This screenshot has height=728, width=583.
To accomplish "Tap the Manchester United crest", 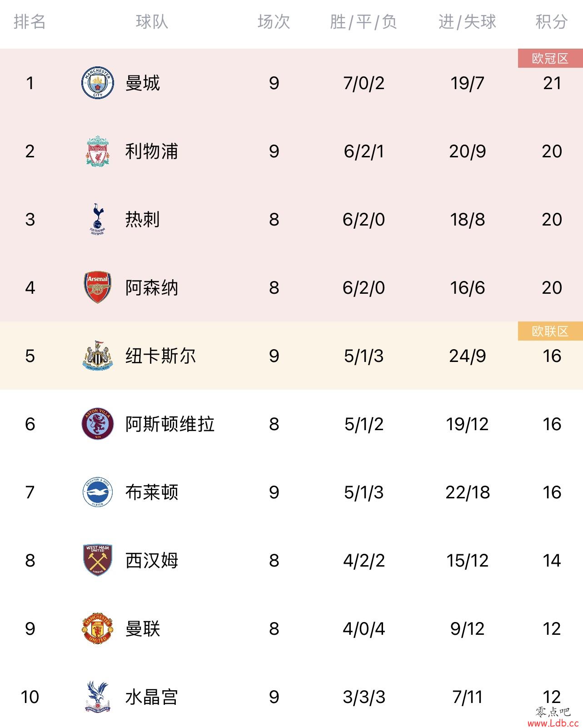I will tap(97, 628).
